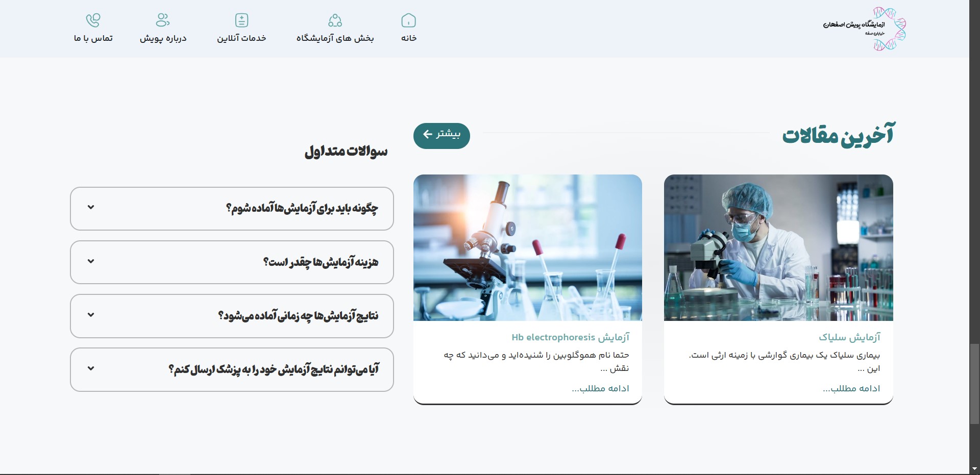Image resolution: width=980 pixels, height=475 pixels.
Task: Open the بخش های آزمایشگاه menu item
Action: (x=335, y=38)
